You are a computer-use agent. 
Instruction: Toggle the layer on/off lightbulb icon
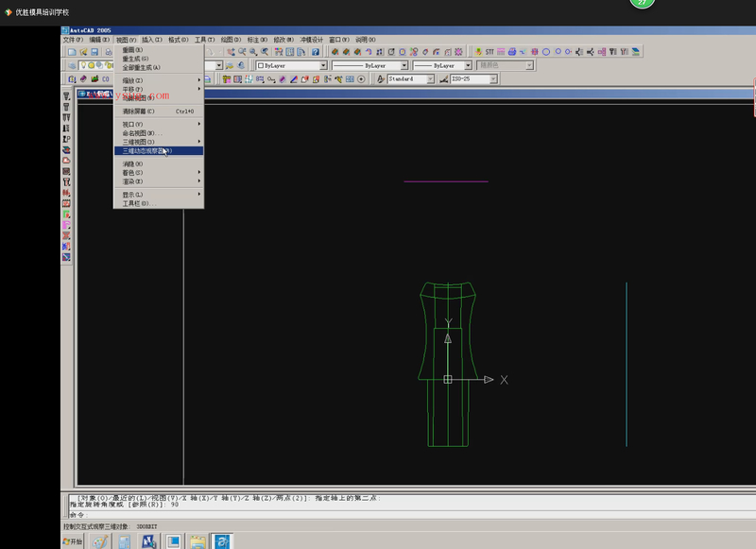click(x=83, y=65)
